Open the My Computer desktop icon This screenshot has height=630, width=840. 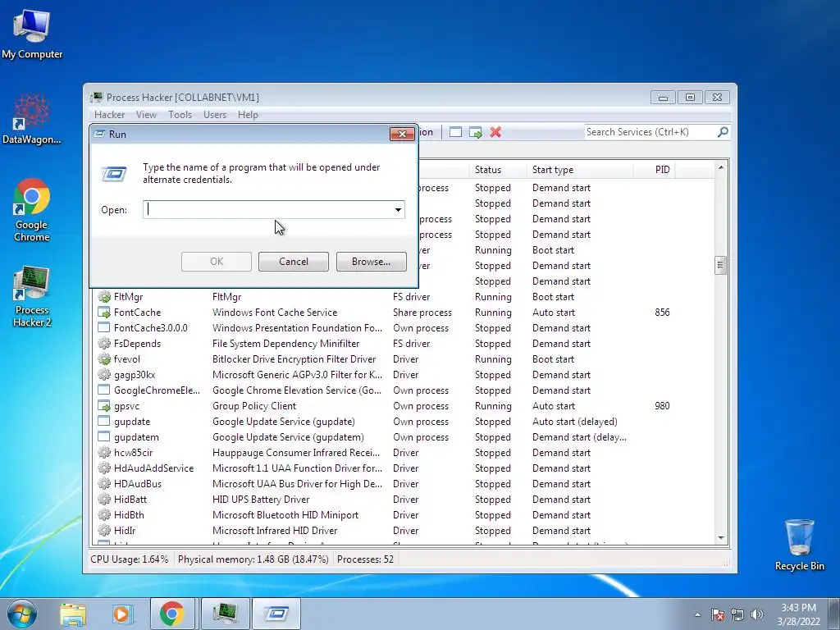click(x=32, y=34)
